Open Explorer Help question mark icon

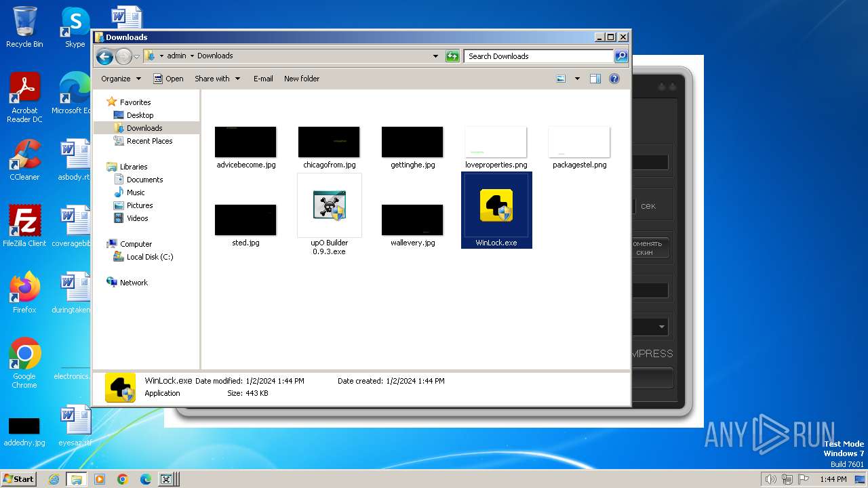click(x=614, y=79)
